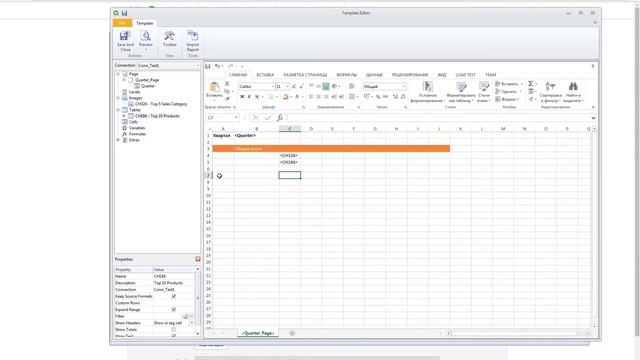Toggle the Expand Range checkbox
640x360 pixels.
click(x=173, y=310)
